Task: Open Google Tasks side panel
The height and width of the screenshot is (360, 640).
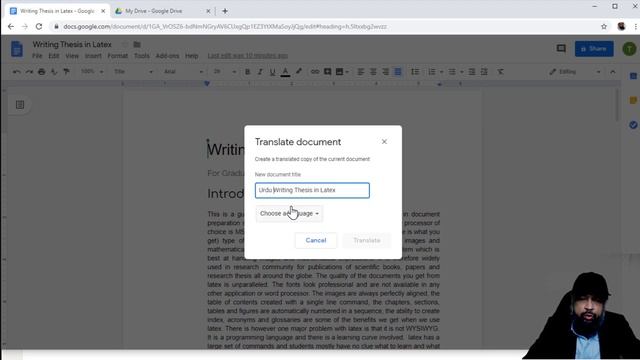Action: [x=633, y=124]
